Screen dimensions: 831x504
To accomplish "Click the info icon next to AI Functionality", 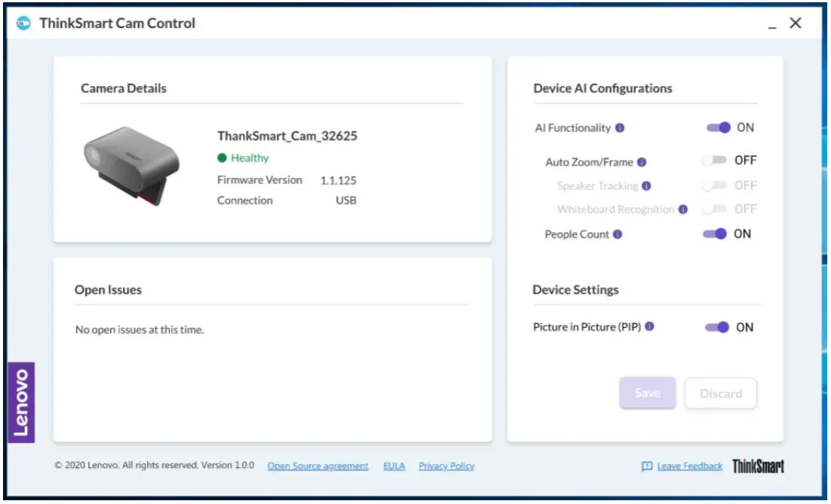I will click(x=620, y=127).
